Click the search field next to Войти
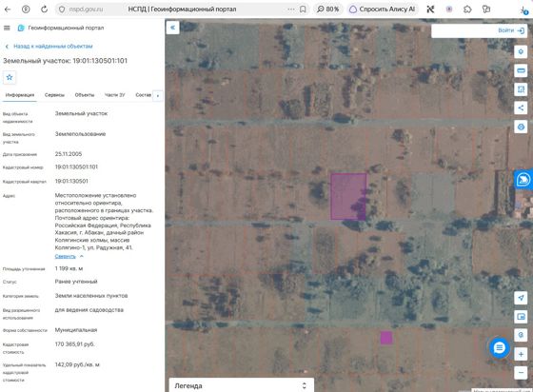Screen dimensions: 533x392 (464, 30)
